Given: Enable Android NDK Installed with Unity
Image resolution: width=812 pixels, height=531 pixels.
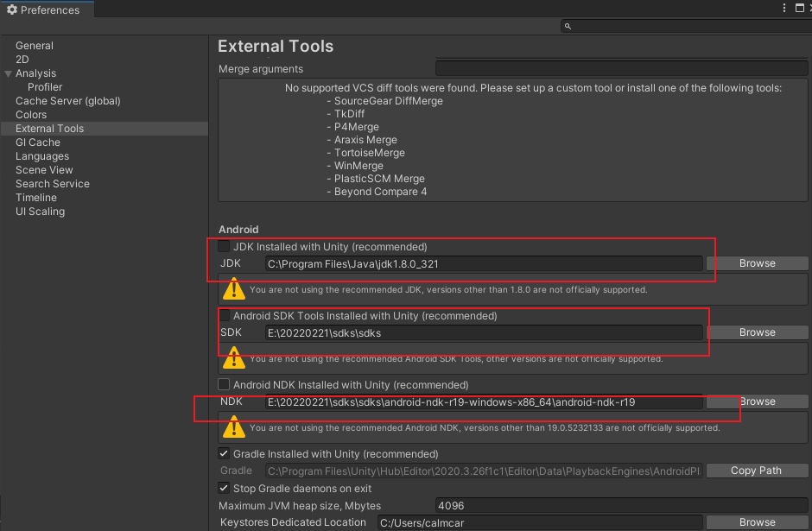Looking at the screenshot, I should coord(224,384).
